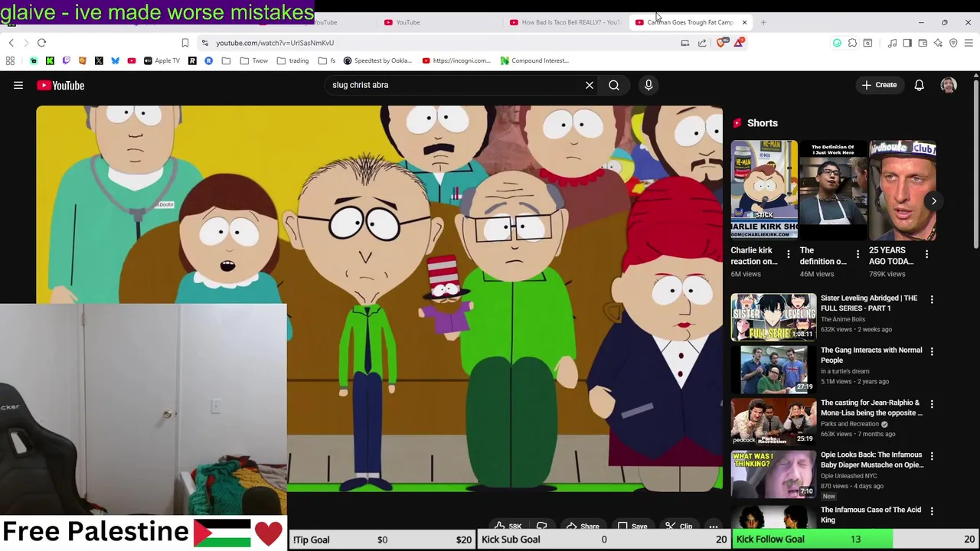This screenshot has width=980, height=551.
Task: Open the Kick bookmark icon
Action: pyautogui.click(x=50, y=60)
